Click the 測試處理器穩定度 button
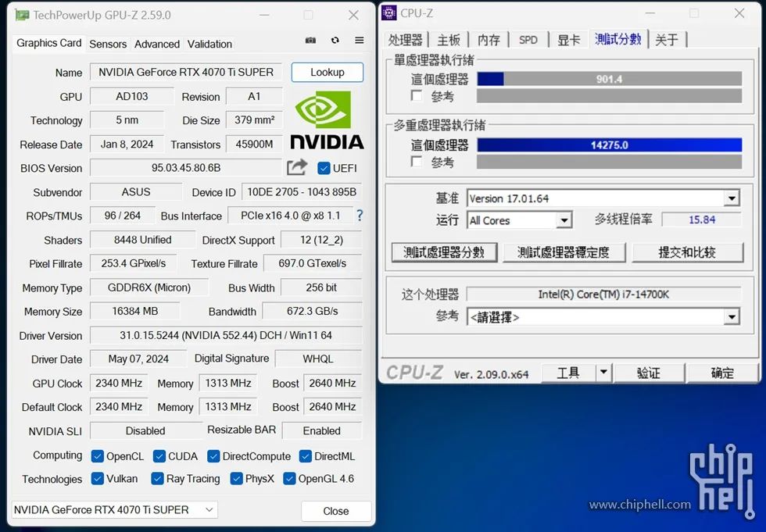The height and width of the screenshot is (532, 766). tap(564, 252)
